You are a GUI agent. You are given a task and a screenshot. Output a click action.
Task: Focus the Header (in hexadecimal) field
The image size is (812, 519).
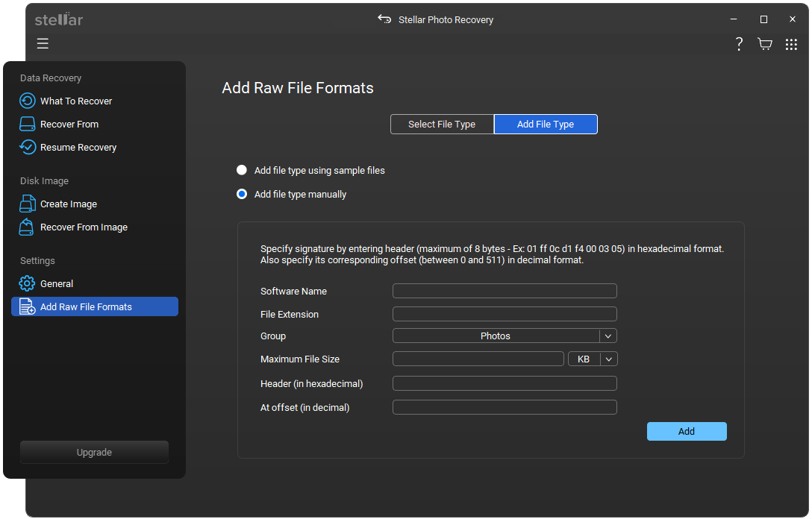point(505,383)
